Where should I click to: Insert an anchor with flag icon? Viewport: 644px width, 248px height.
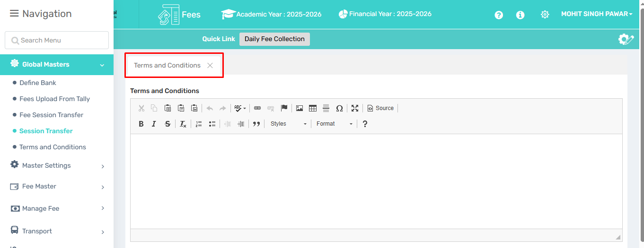click(x=284, y=108)
